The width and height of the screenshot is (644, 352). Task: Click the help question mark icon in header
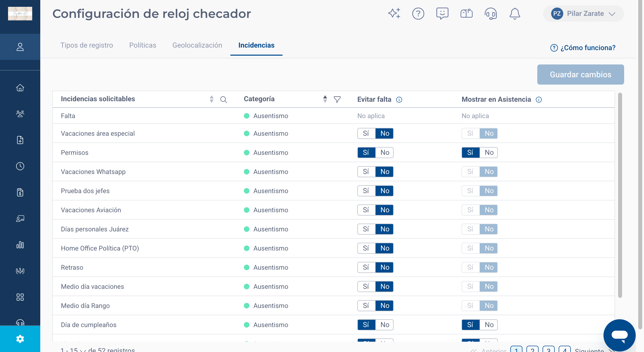pyautogui.click(x=418, y=14)
